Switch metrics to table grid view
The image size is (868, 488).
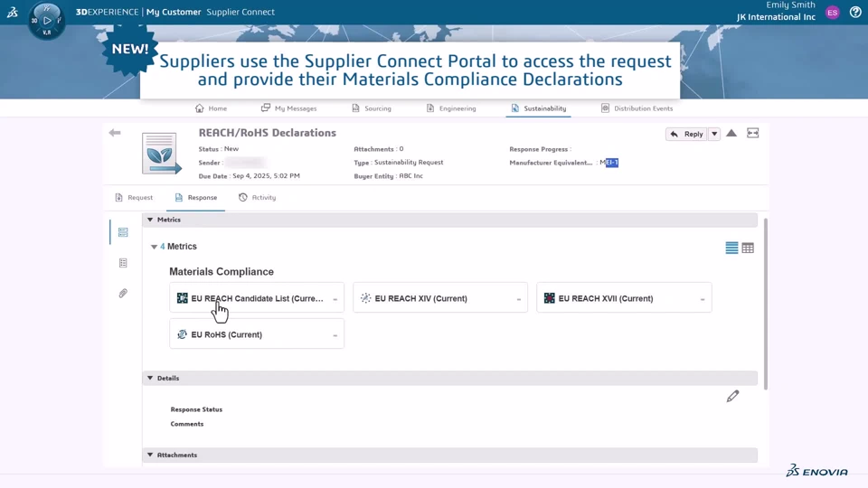(748, 248)
